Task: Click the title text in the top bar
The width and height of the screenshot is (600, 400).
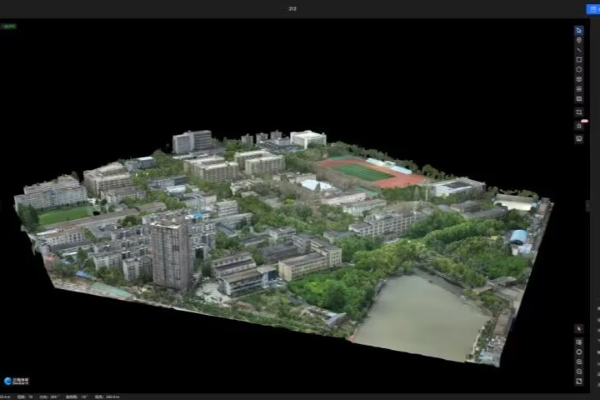Action: [x=293, y=8]
